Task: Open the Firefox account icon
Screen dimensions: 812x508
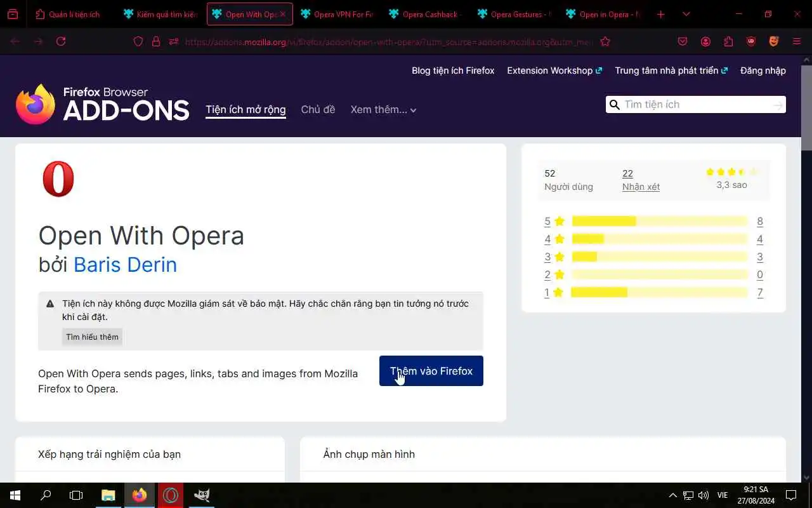Action: (x=705, y=41)
